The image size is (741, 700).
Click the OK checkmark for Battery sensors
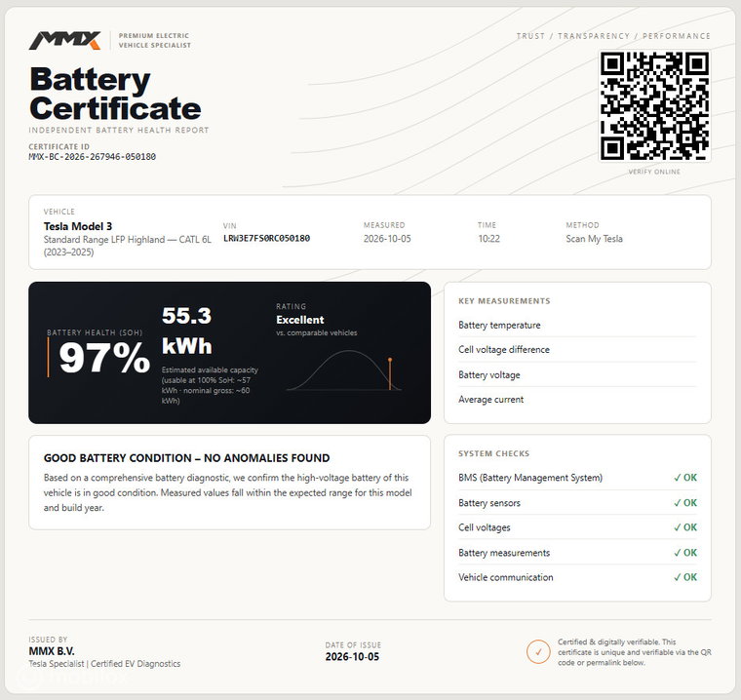pos(685,503)
